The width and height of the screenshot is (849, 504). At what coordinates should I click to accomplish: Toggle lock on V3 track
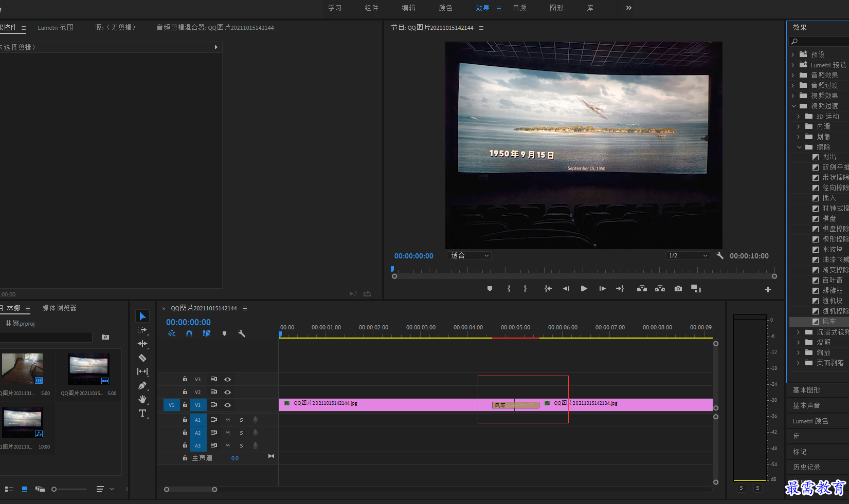(185, 379)
